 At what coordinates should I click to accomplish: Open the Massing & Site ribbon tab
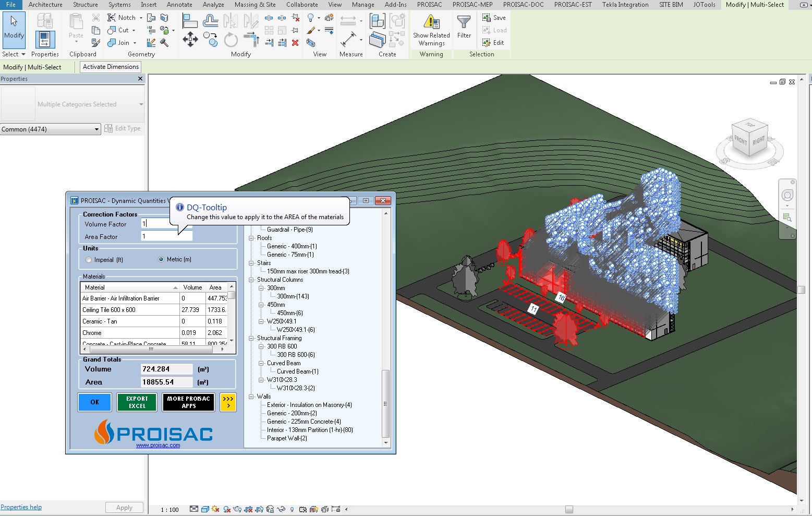255,5
